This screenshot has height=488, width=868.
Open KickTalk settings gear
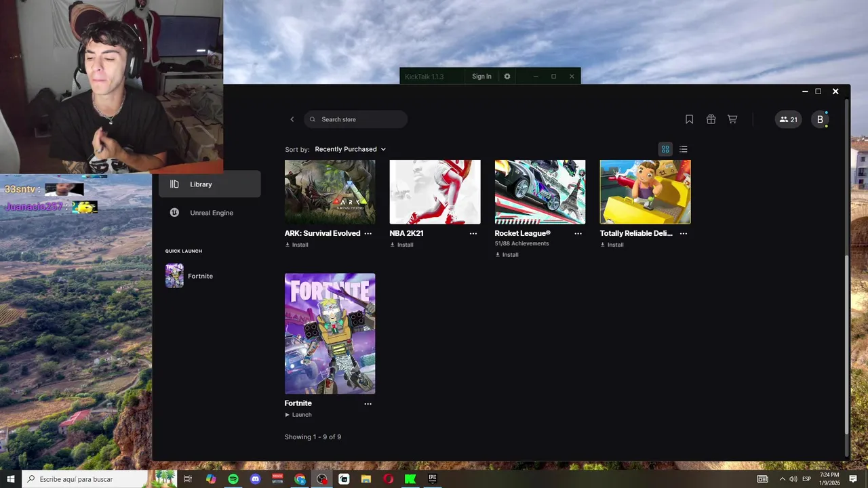(507, 77)
